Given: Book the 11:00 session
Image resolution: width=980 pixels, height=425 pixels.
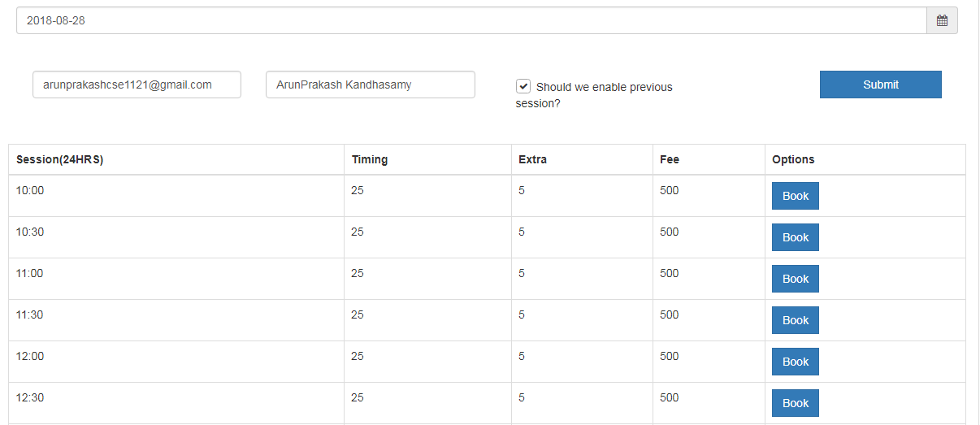Looking at the screenshot, I should tap(795, 279).
